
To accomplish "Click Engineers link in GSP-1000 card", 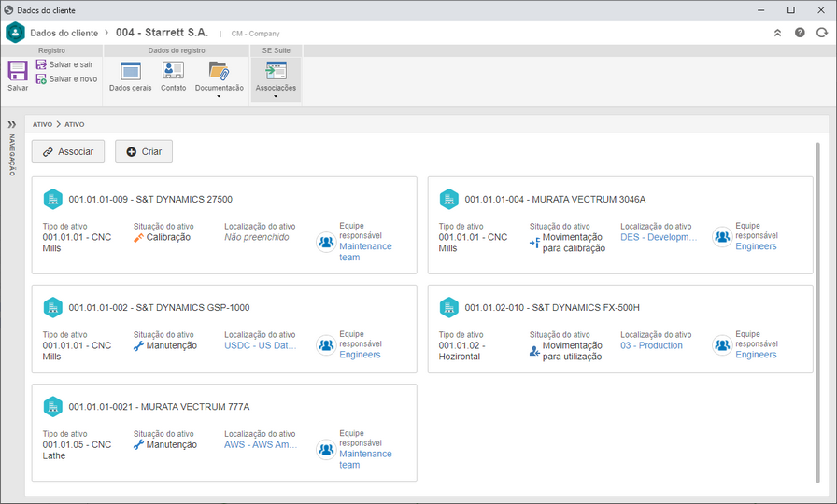I will [x=360, y=355].
